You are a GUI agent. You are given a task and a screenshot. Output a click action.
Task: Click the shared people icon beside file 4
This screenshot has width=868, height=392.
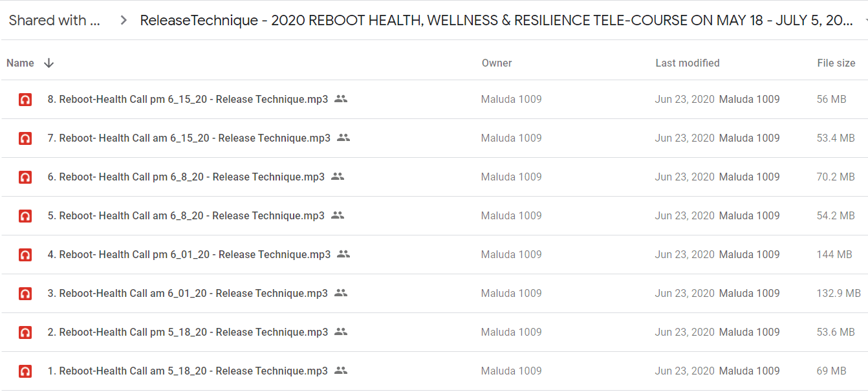343,254
